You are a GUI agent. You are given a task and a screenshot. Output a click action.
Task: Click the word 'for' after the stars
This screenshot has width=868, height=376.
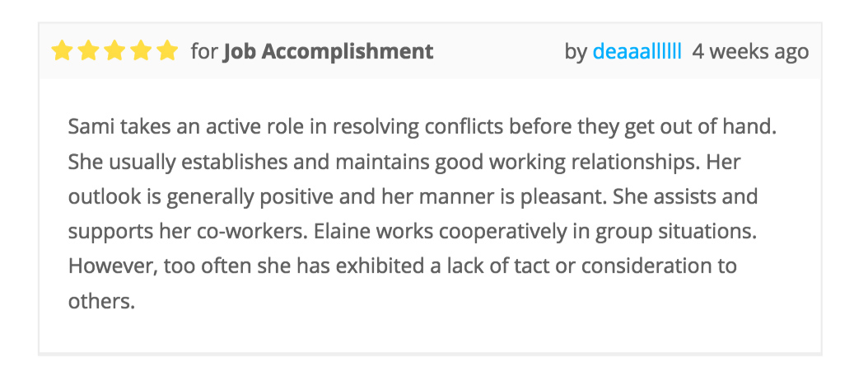pyautogui.click(x=204, y=52)
